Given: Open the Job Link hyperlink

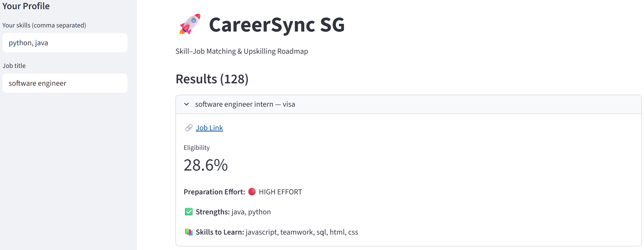Looking at the screenshot, I should point(209,128).
